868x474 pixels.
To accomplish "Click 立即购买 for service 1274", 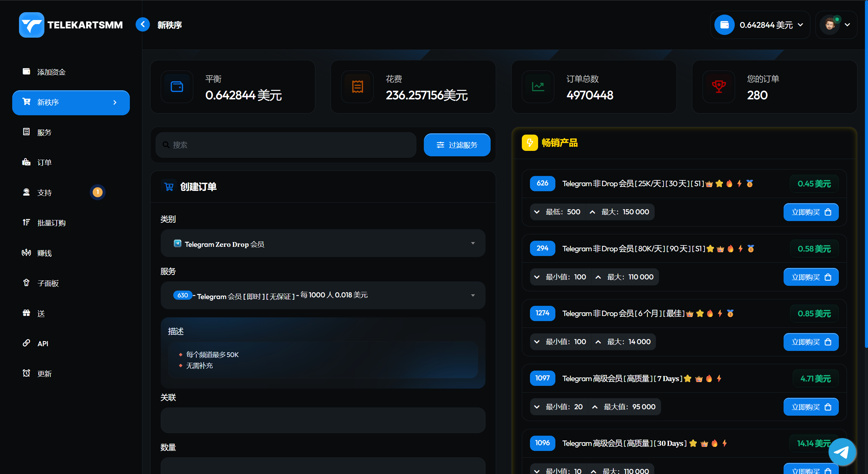I will [811, 342].
